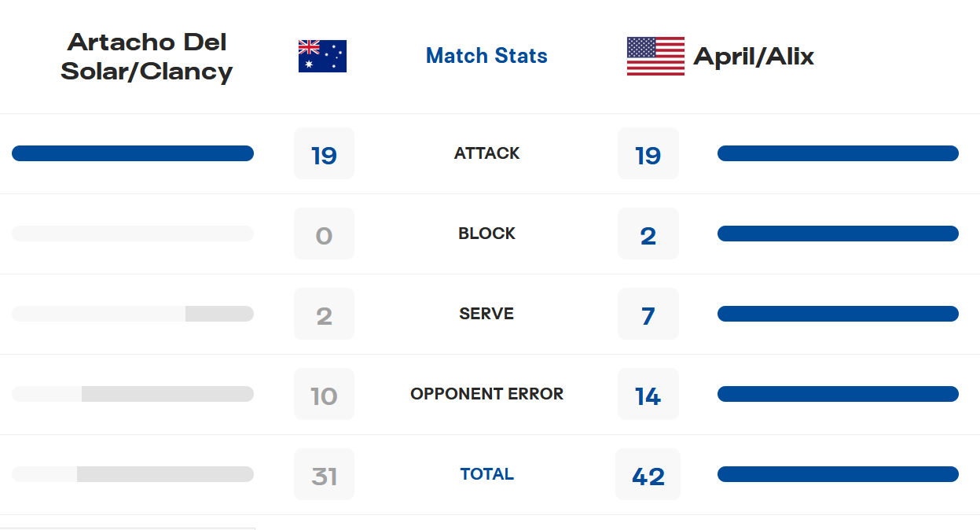Click Australia's serve score box showing 2
Screen dimensions: 980x530
[x=324, y=314]
